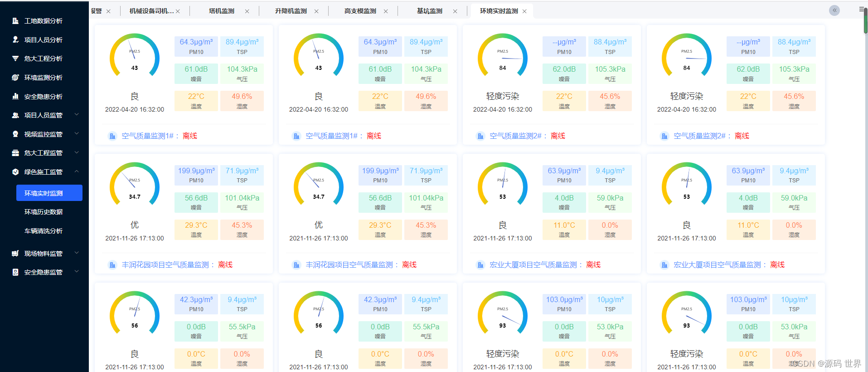Expand the 危大工程监管 submenu chevron
868x372 pixels.
coord(77,152)
